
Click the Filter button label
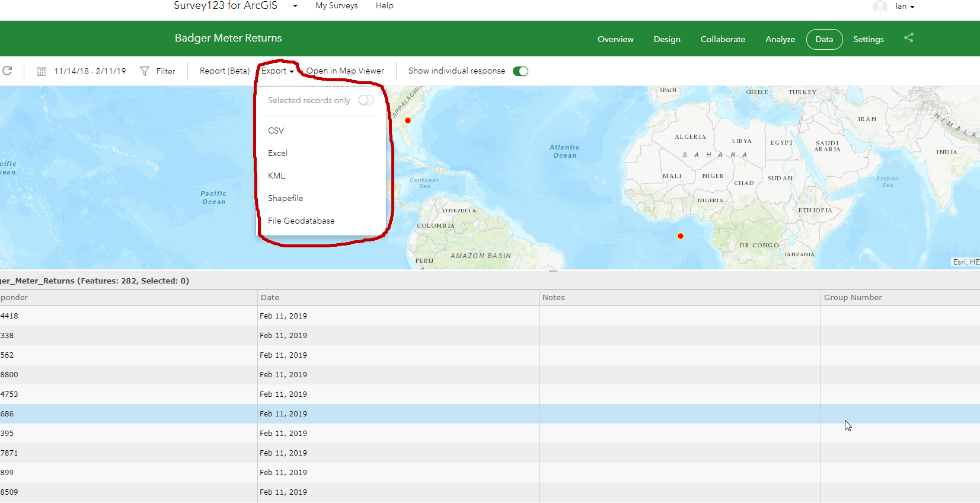(166, 71)
